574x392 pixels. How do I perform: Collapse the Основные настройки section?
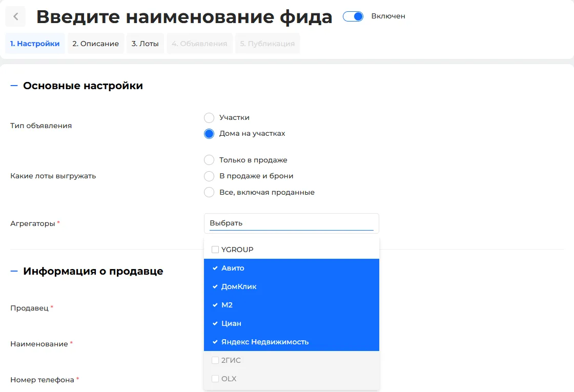tap(14, 86)
